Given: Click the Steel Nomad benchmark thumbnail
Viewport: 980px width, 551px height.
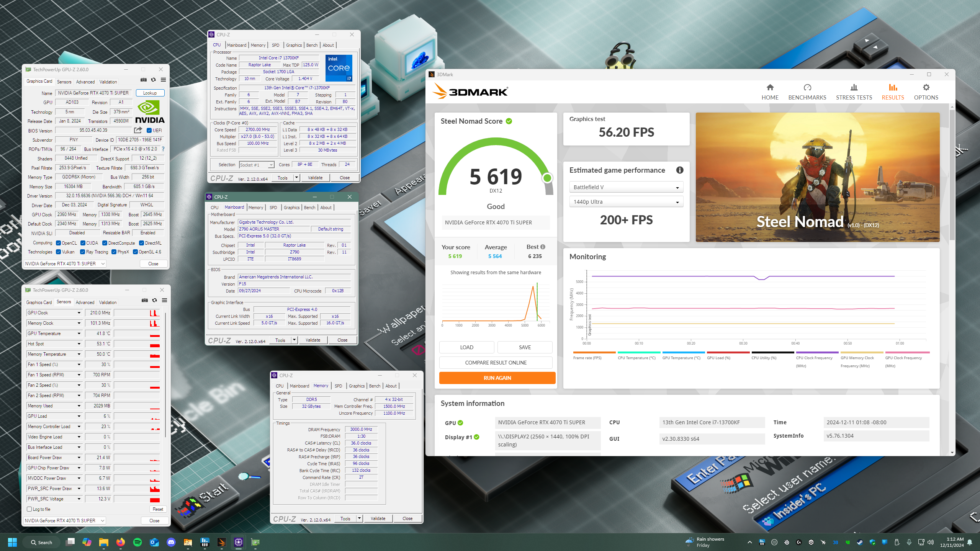Looking at the screenshot, I should pos(817,177).
